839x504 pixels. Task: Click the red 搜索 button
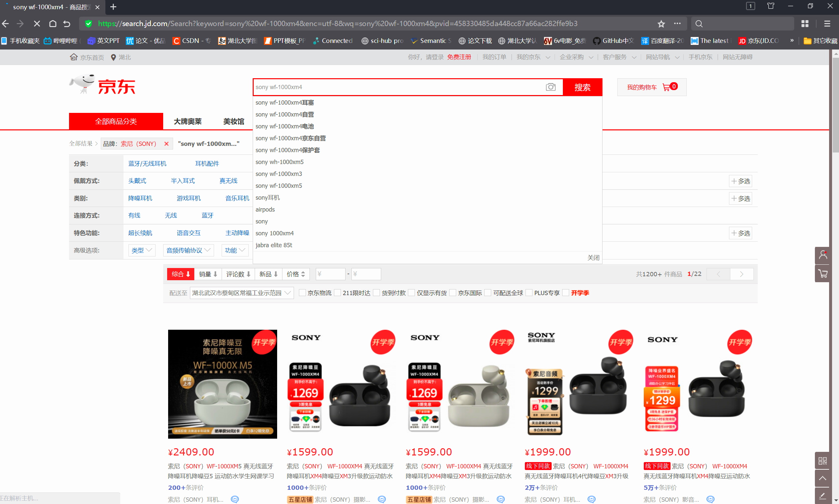pos(582,87)
